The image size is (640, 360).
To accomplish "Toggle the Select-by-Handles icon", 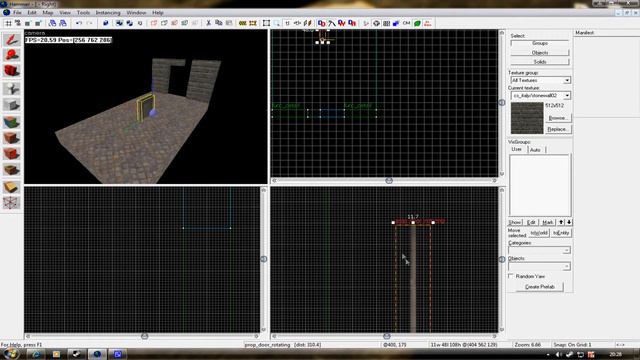I will coord(267,23).
